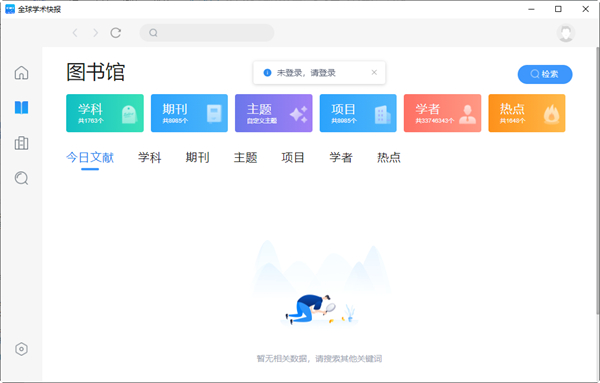Open the green 学科 card

[x=105, y=113]
